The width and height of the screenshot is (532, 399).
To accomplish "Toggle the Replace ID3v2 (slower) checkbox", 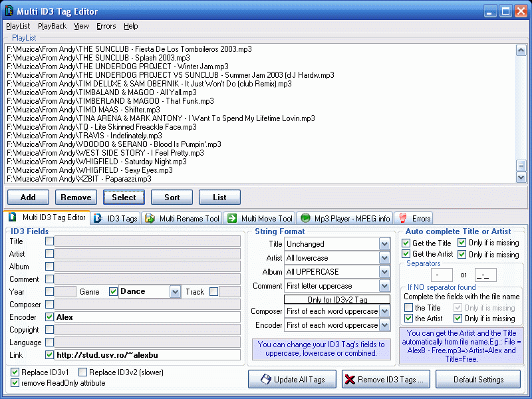I will (82, 372).
